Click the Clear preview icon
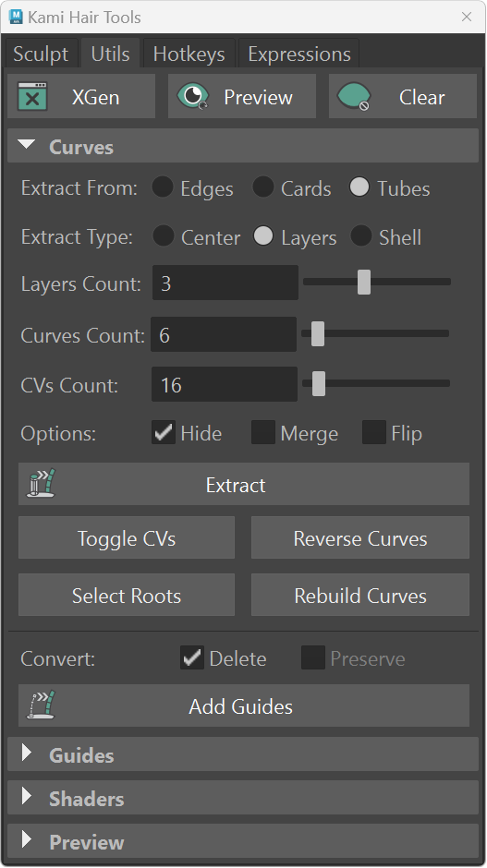Image resolution: width=487 pixels, height=868 pixels. pos(354,97)
